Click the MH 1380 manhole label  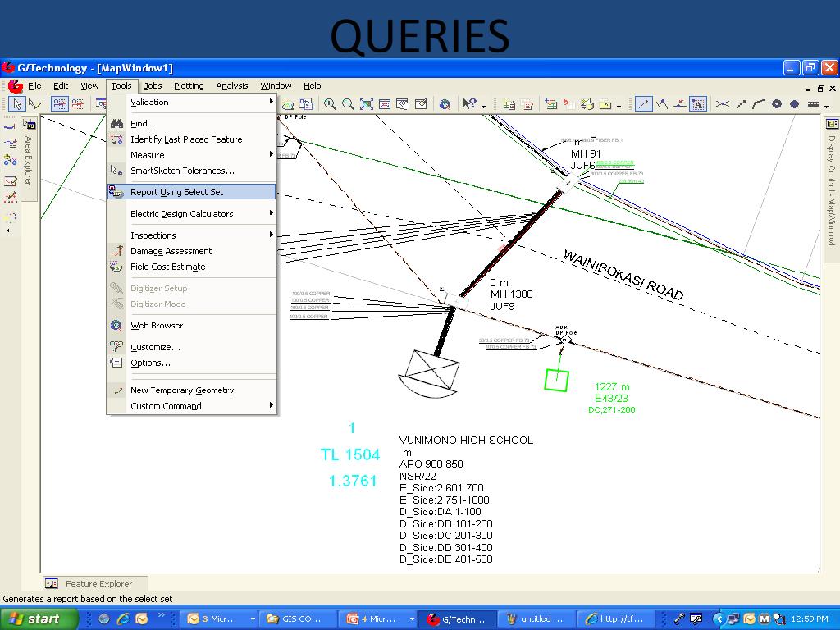[x=512, y=294]
